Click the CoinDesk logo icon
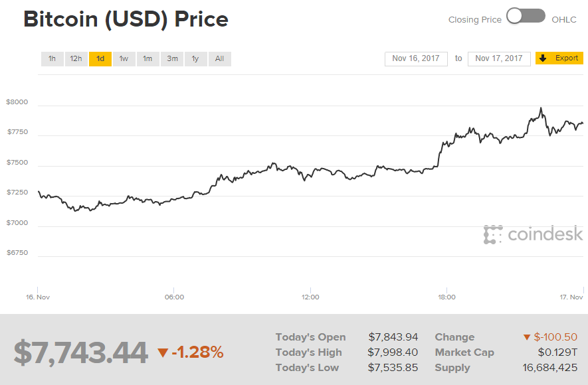Image resolution: width=588 pixels, height=385 pixels. [492, 234]
